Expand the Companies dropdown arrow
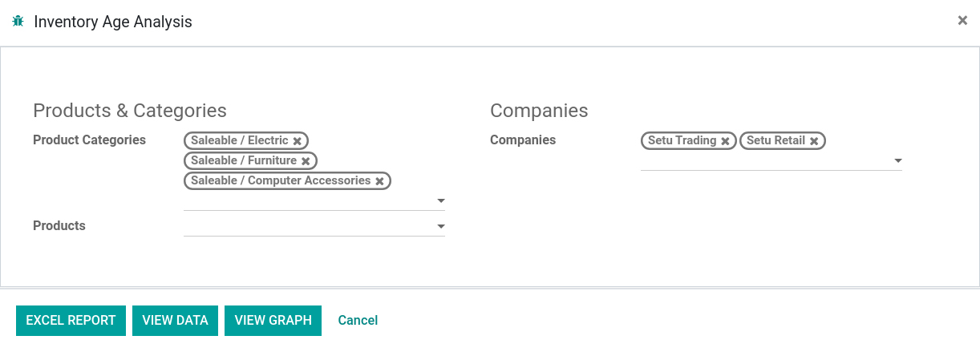This screenshot has width=980, height=356. (897, 161)
